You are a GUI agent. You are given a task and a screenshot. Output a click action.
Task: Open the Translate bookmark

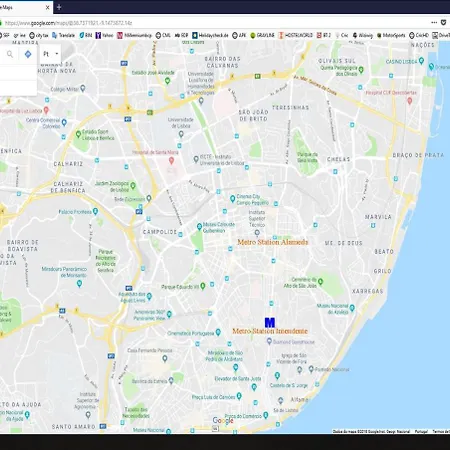[63, 35]
